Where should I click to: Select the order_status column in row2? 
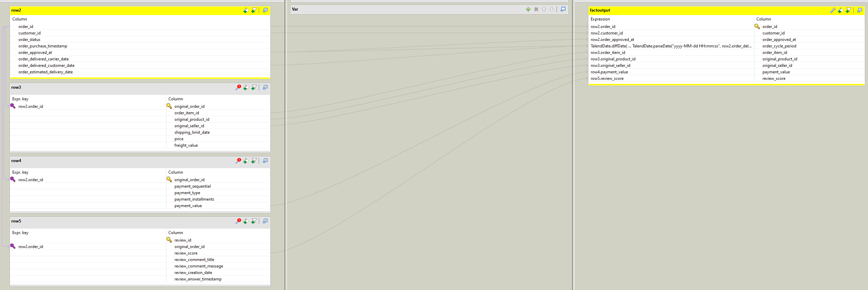coord(140,40)
